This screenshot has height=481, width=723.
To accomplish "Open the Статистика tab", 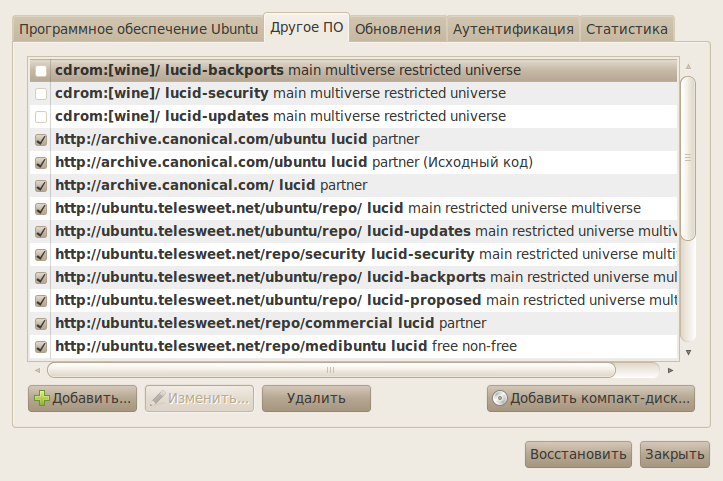I will (627, 29).
